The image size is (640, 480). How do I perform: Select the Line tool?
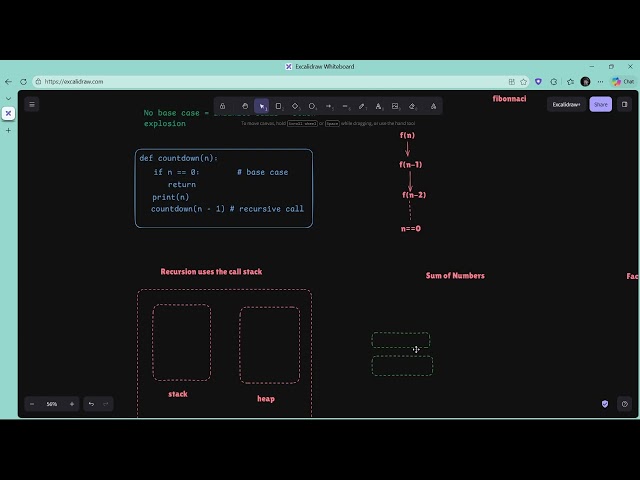[345, 106]
